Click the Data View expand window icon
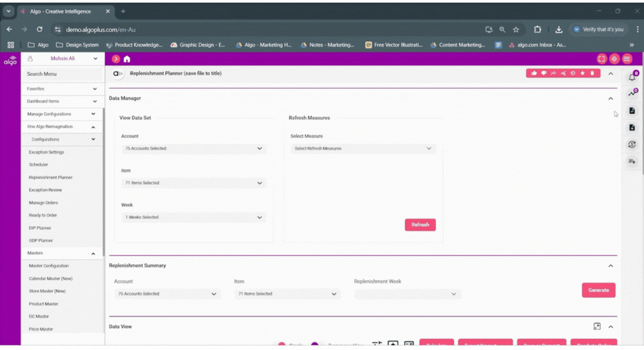644x350 pixels. coord(597,327)
